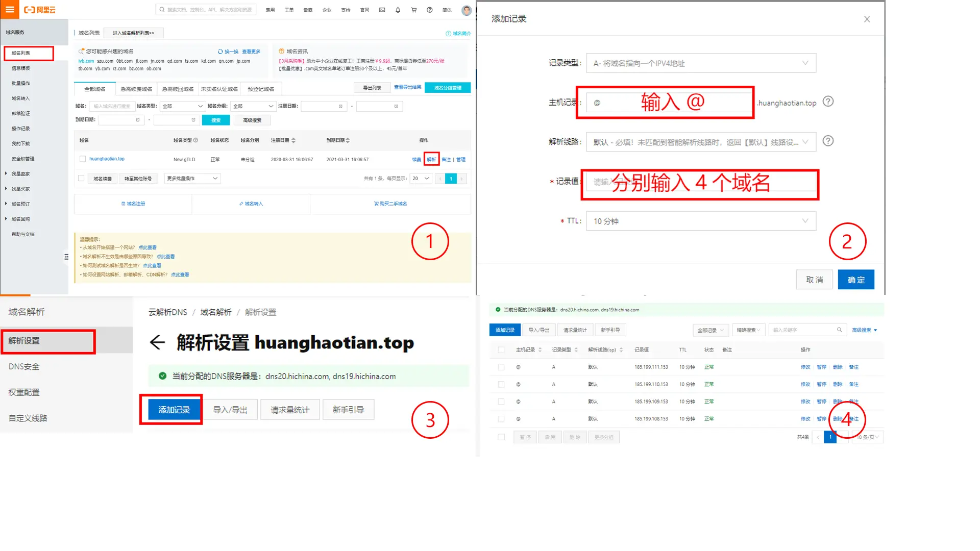Click the notification bell icon
This screenshot has width=980, height=551.
[398, 10]
